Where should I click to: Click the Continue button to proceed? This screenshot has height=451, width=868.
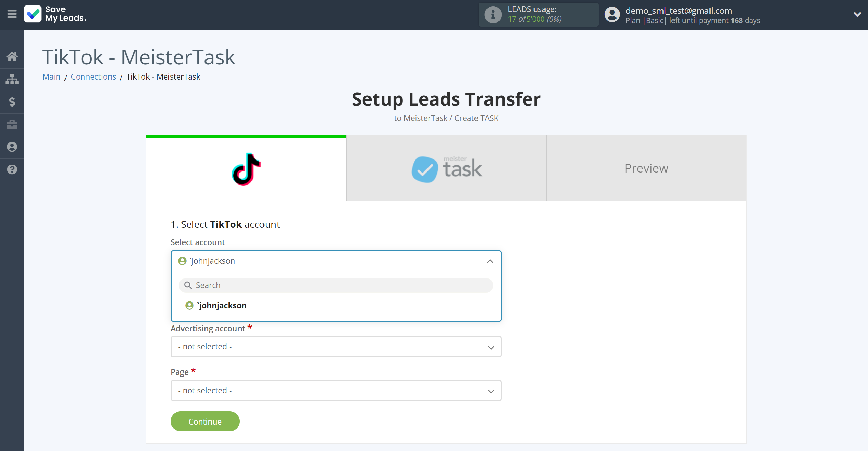(x=205, y=421)
